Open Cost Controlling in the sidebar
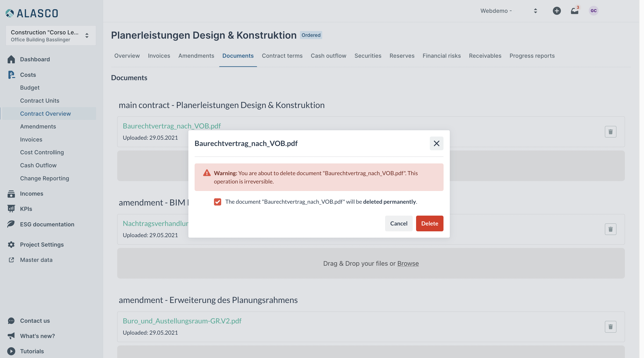The image size is (644, 358). point(42,152)
